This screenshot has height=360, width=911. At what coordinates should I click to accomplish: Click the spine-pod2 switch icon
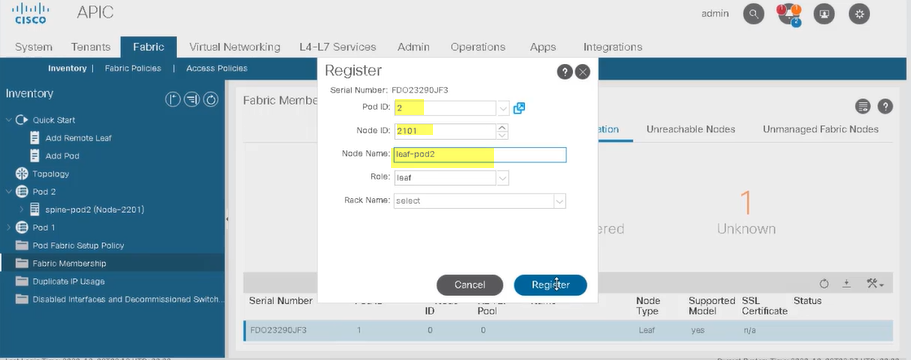(x=35, y=209)
